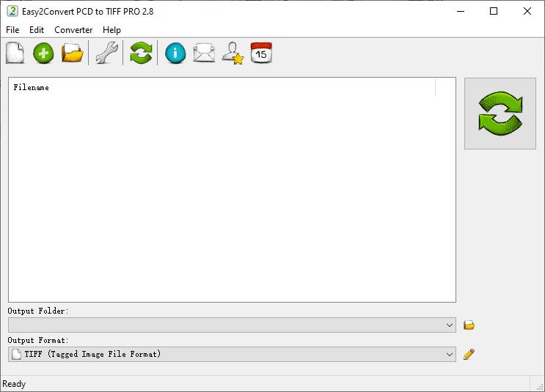
Task: Open the Converter menu
Action: click(x=73, y=30)
